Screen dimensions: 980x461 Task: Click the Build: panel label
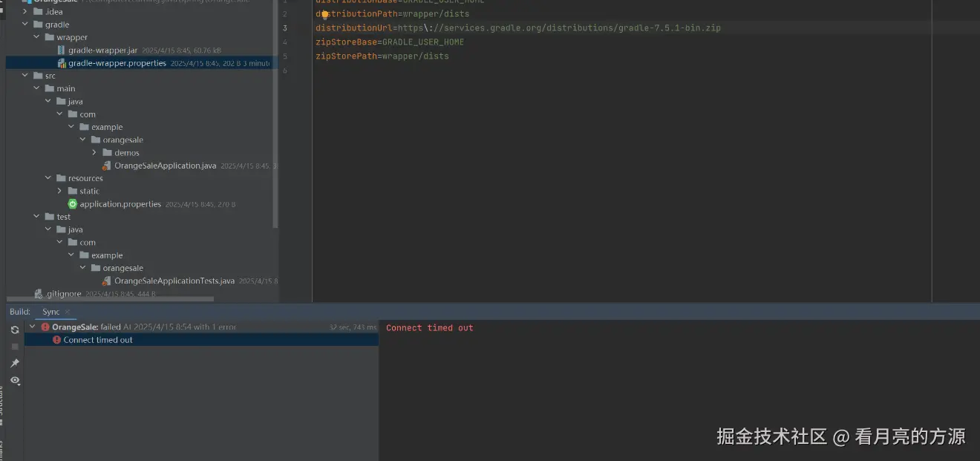click(20, 312)
